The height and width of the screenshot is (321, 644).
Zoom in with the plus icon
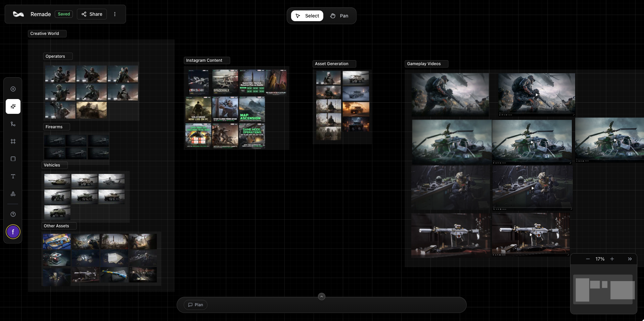tap(612, 259)
